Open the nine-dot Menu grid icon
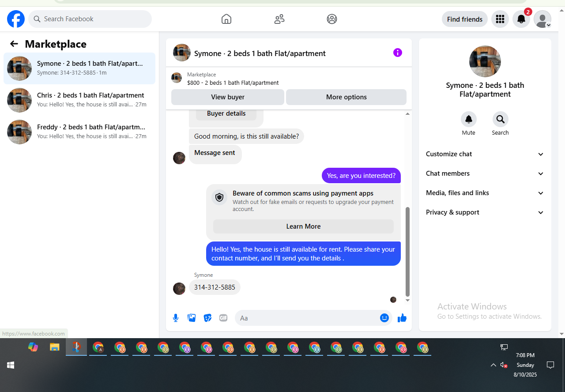Screen dimensions: 565x392 click(500, 19)
